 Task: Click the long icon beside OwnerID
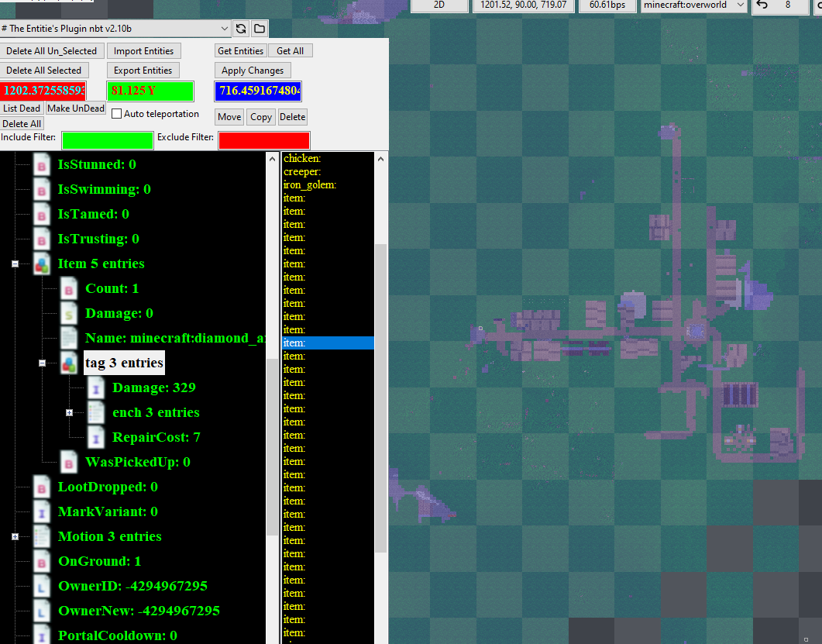tap(42, 587)
